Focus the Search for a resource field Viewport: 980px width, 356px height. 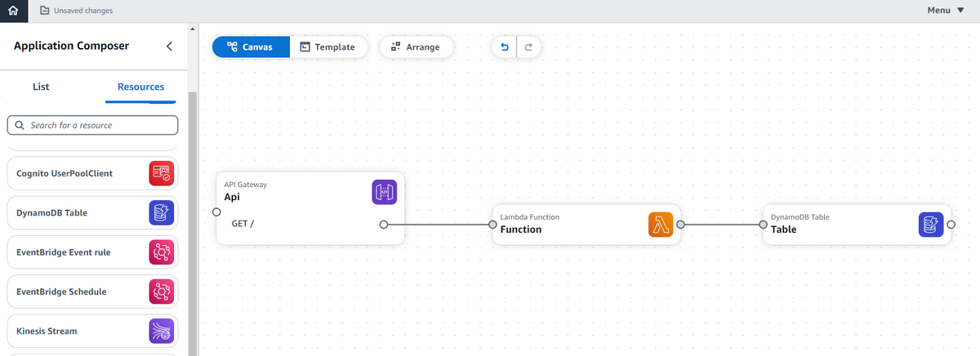click(92, 125)
